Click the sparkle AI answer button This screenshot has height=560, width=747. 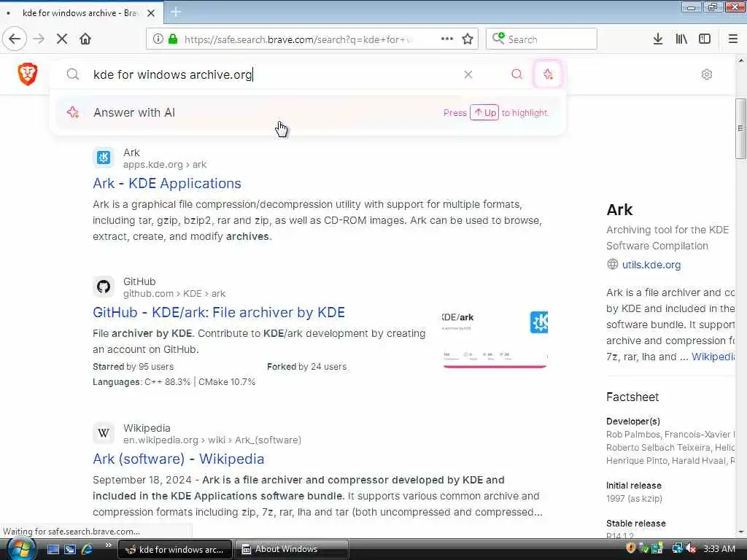pos(549,74)
